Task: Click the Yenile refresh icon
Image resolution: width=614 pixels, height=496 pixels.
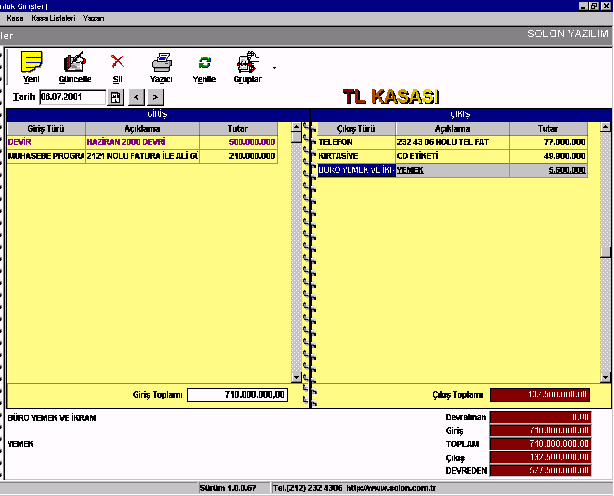Action: pyautogui.click(x=204, y=62)
